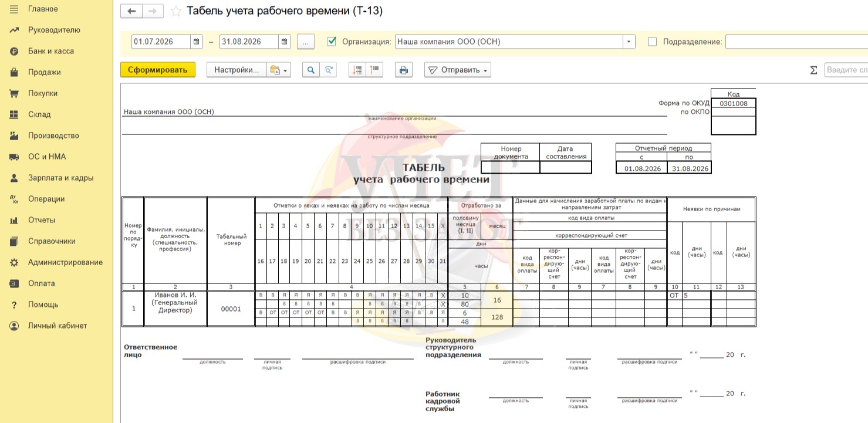Select the табельный номер cell 00001
Image resolution: width=868 pixels, height=423 pixels.
coord(231,309)
